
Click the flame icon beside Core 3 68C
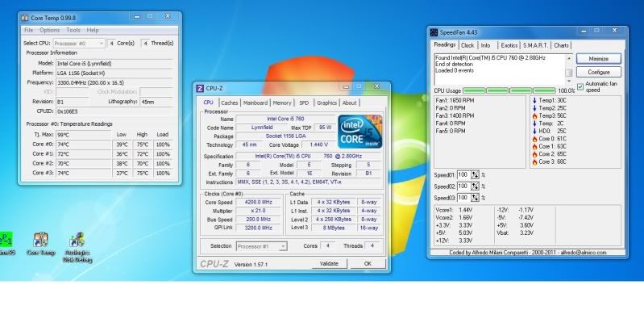pos(534,162)
